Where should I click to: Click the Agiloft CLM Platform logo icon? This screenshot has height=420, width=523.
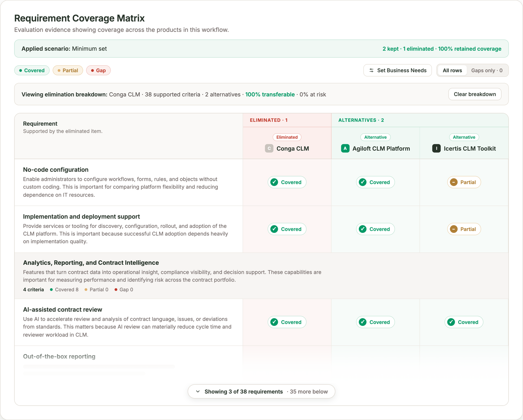point(345,148)
